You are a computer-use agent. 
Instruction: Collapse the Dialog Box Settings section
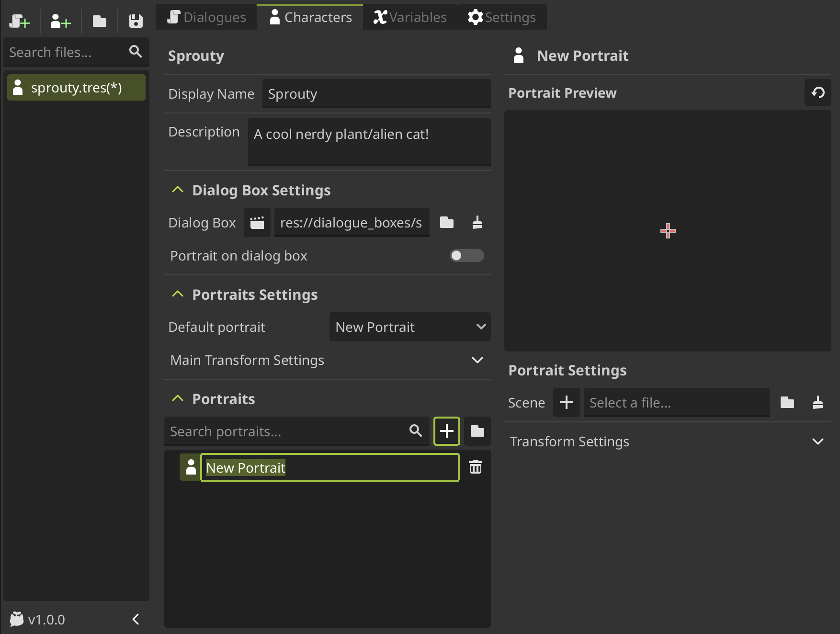point(178,190)
